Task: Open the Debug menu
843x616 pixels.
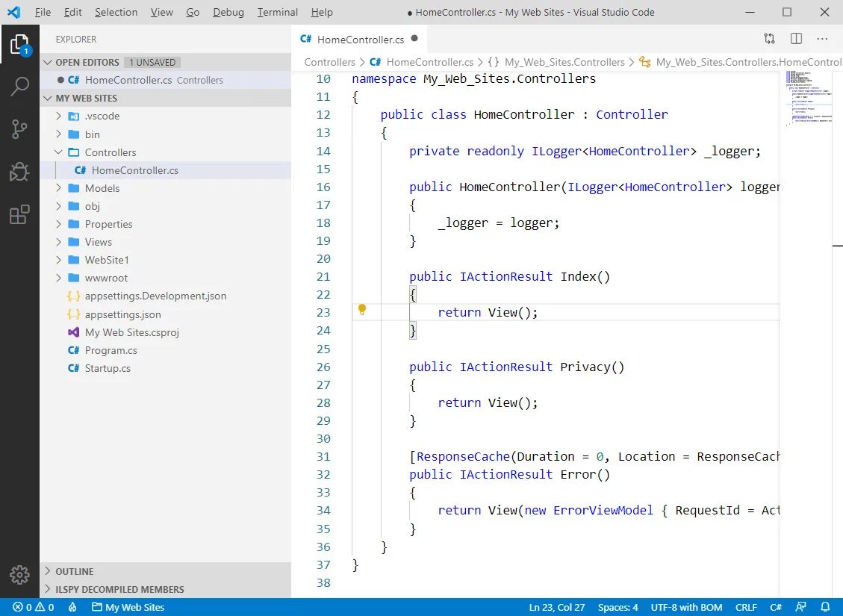Action: pyautogui.click(x=228, y=12)
